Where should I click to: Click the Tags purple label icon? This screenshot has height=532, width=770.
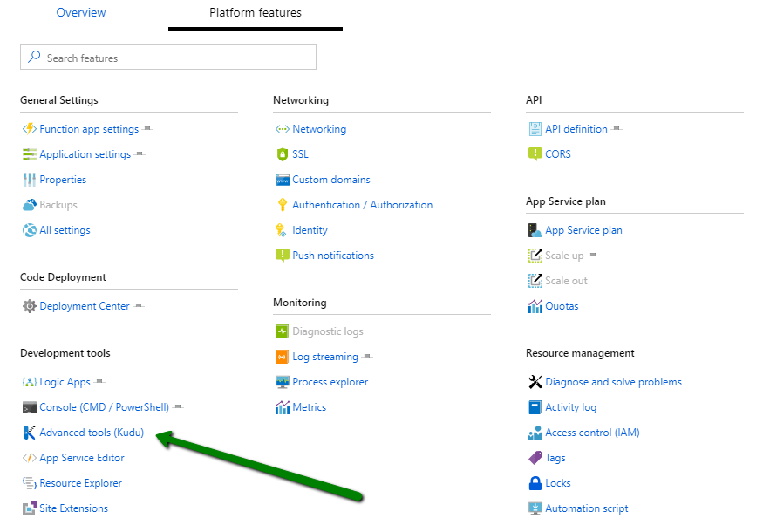[x=535, y=458]
